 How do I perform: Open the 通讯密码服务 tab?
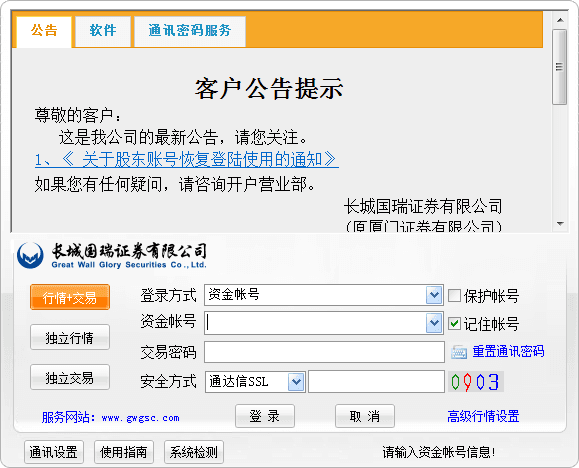[190, 31]
